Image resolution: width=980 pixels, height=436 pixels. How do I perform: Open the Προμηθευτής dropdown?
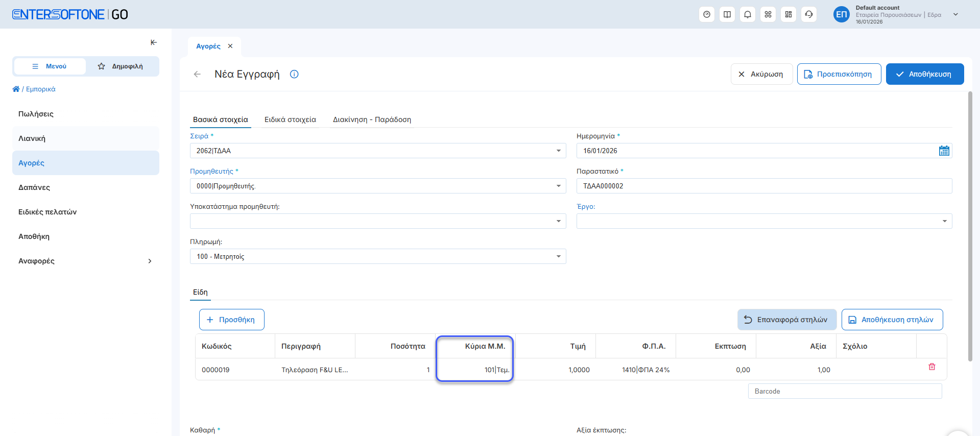558,186
